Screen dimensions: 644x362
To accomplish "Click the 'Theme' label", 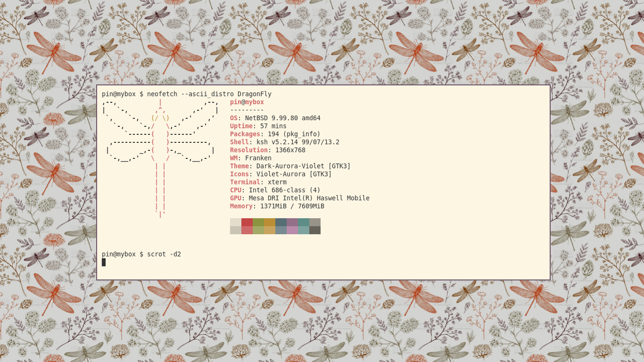I will 239,166.
